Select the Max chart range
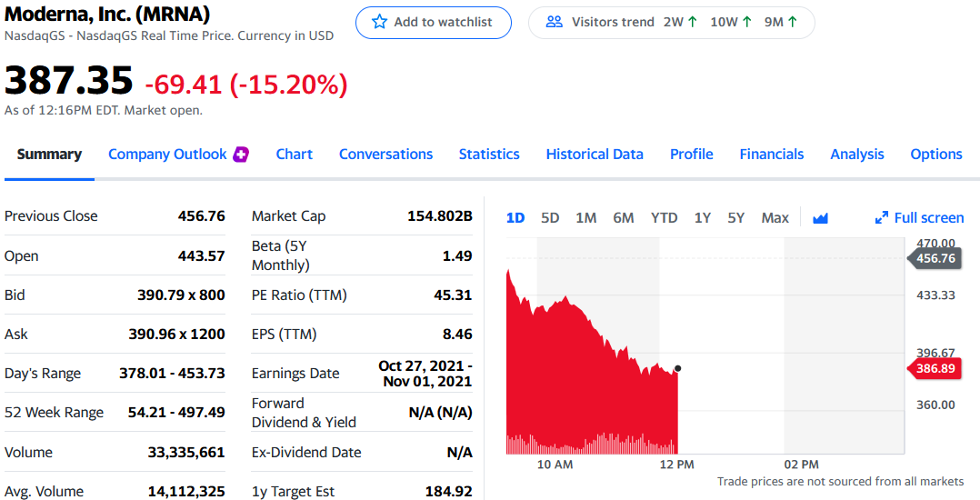The height and width of the screenshot is (500, 980). pyautogui.click(x=775, y=217)
